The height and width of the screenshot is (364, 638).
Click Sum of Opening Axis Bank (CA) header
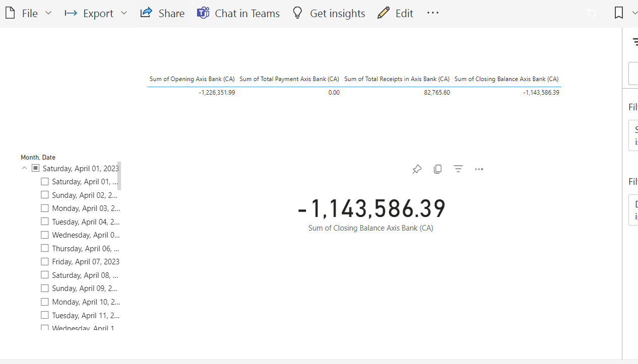[x=192, y=79]
